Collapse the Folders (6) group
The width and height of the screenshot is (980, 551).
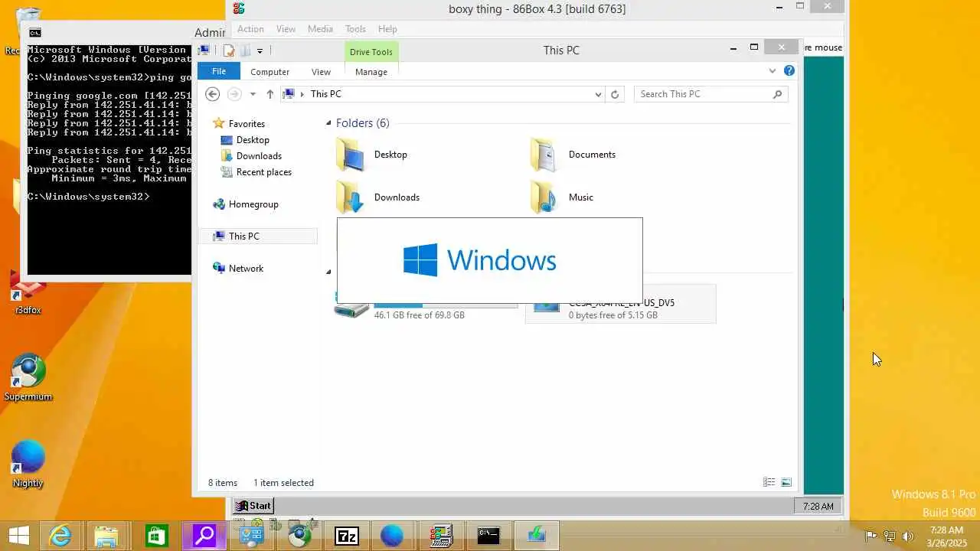tap(328, 123)
